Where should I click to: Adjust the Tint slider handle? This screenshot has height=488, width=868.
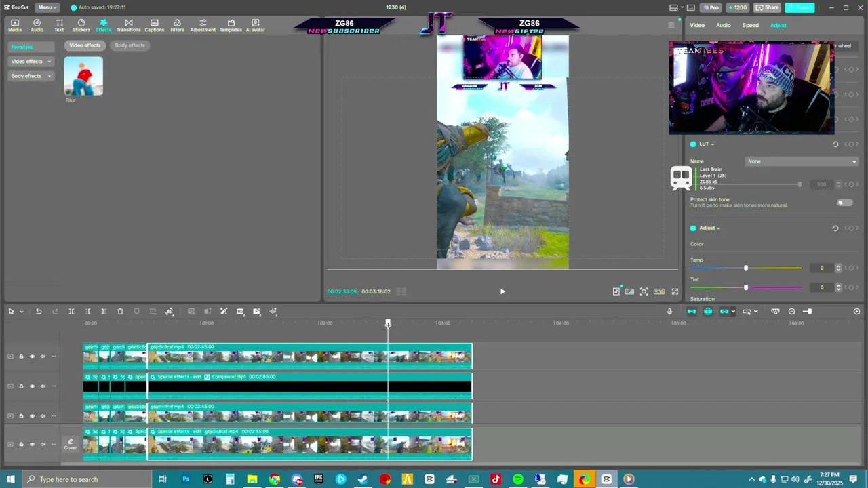point(746,287)
